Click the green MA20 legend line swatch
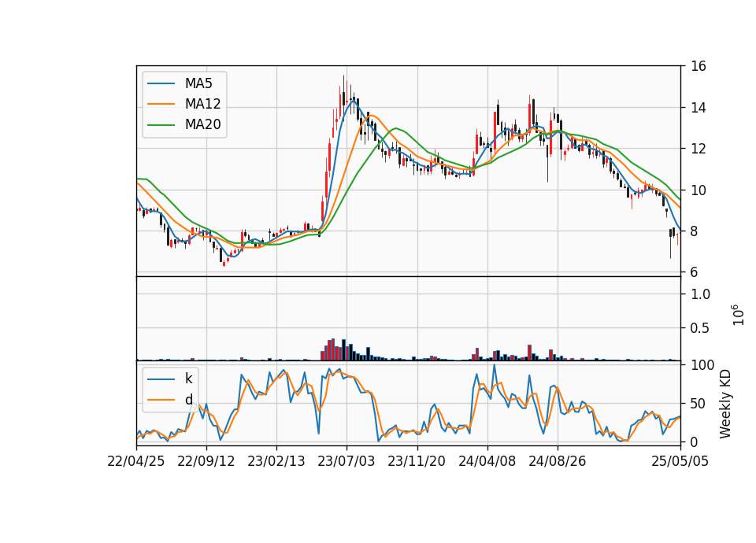 tap(161, 125)
